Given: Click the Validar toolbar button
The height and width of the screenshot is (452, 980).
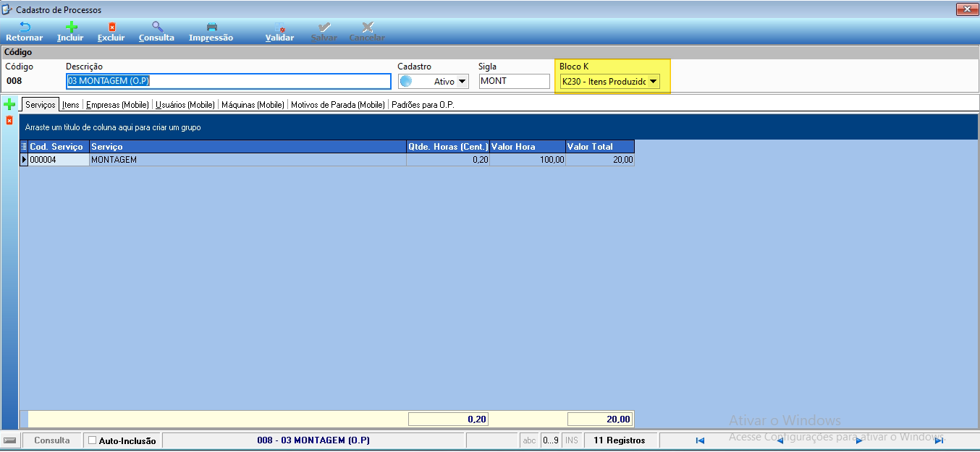Looking at the screenshot, I should 279,32.
